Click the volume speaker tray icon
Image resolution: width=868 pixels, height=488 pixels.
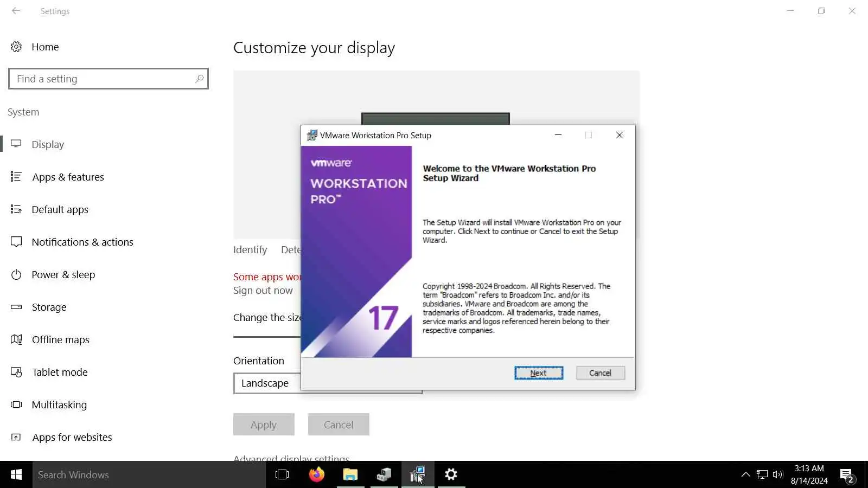click(x=778, y=474)
